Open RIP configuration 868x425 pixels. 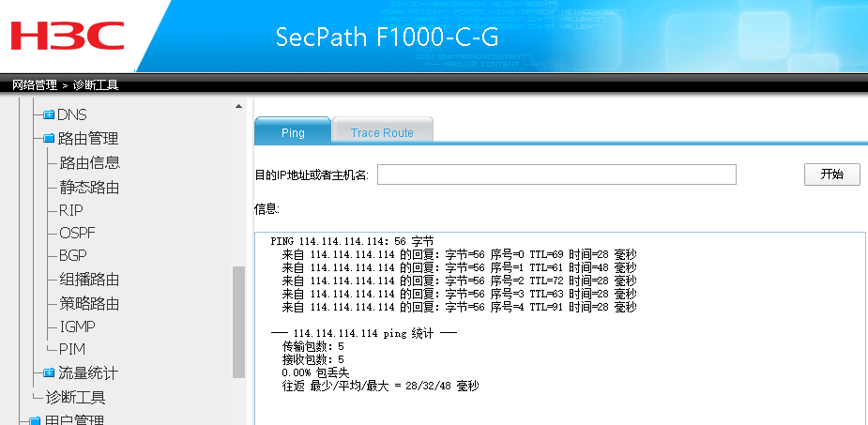71,210
